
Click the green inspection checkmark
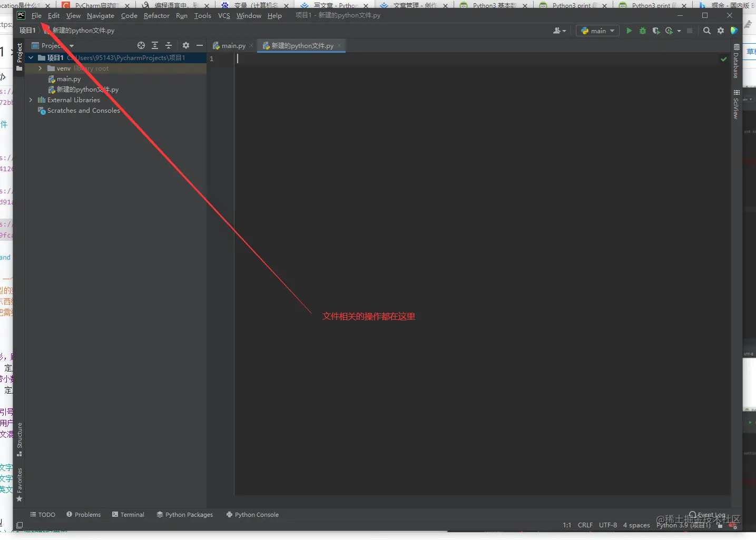point(724,59)
